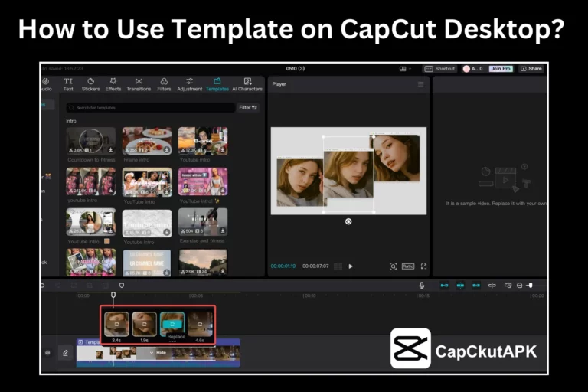Screen dimensions: 588x392
Task: Collapse template clips with Hide chevron
Action: [x=152, y=353]
